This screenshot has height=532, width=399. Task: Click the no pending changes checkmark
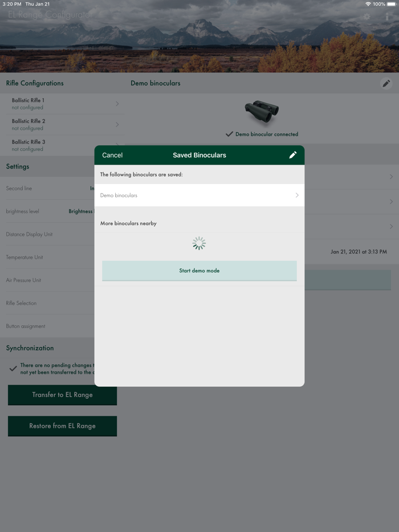coord(13,369)
